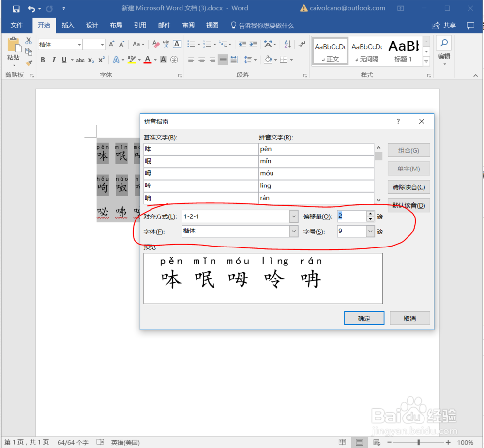Open help in the 拼音指南 dialog
484x448 pixels.
398,121
